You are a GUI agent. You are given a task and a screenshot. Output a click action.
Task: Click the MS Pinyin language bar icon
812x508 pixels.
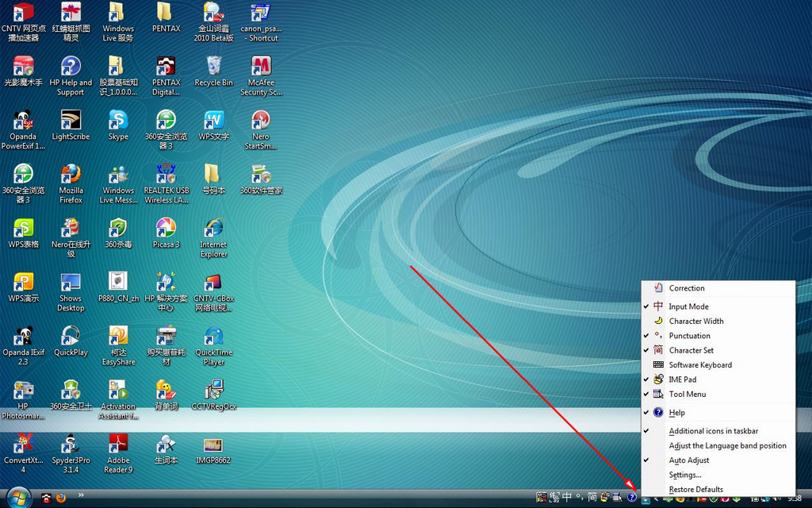click(x=542, y=497)
